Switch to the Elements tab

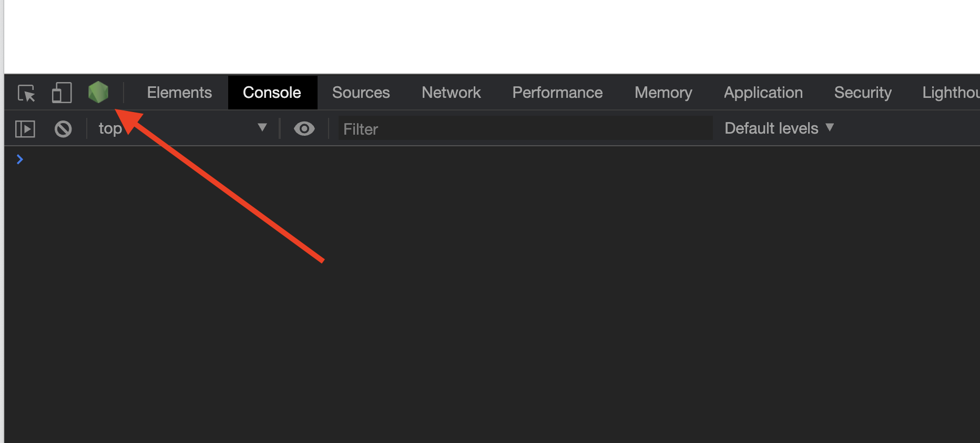(x=179, y=93)
